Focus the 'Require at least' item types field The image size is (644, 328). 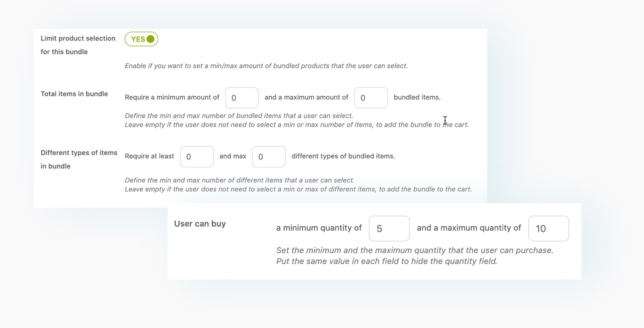tap(197, 157)
